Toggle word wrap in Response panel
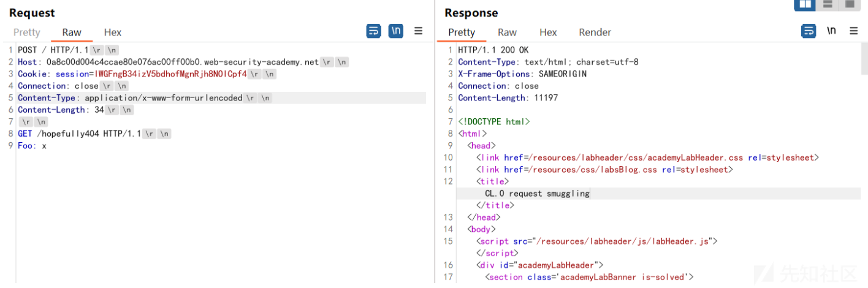 [809, 31]
